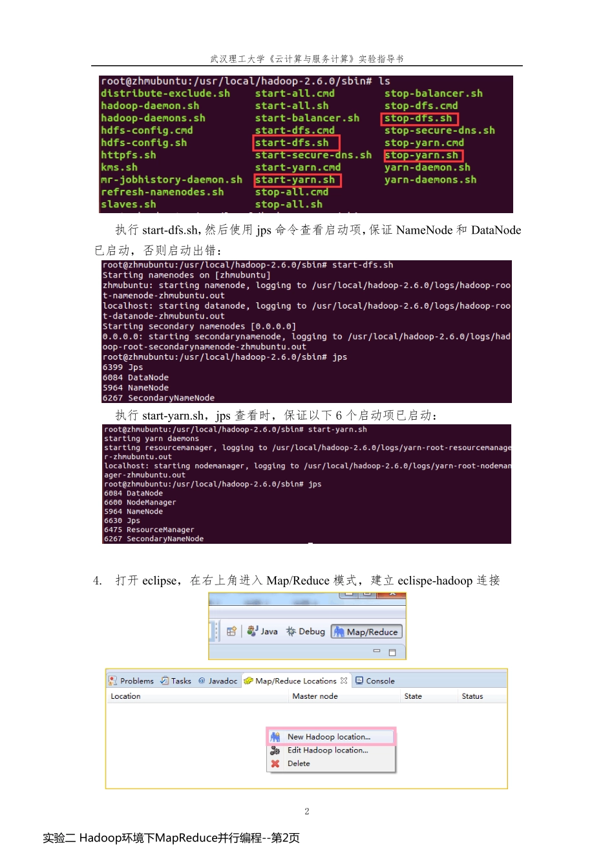Click '6630 Jps' line in the yarn terminal

(x=122, y=521)
